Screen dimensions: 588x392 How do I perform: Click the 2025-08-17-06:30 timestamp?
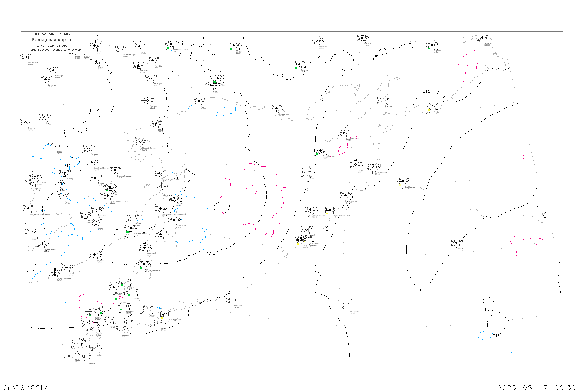[536, 387]
